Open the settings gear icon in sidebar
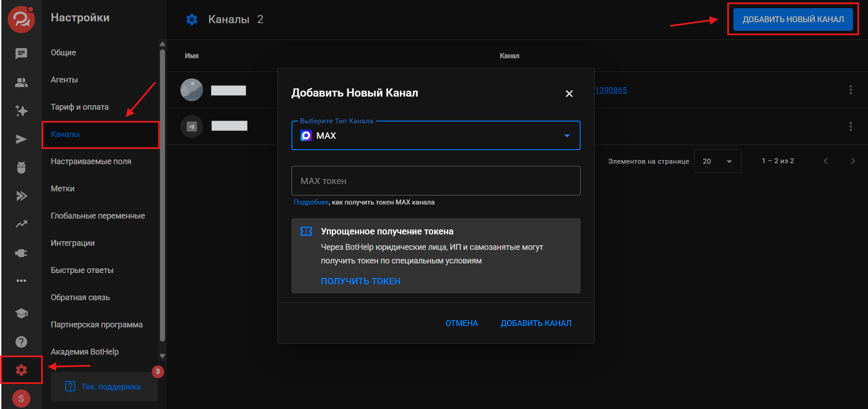868x409 pixels. tap(21, 370)
